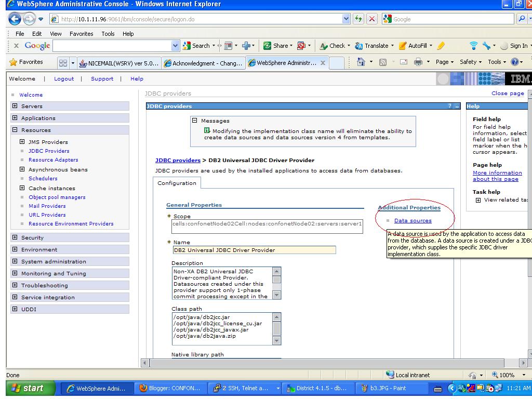This screenshot has width=532, height=399.
Task: Collapse the Messages box
Action: 195,121
